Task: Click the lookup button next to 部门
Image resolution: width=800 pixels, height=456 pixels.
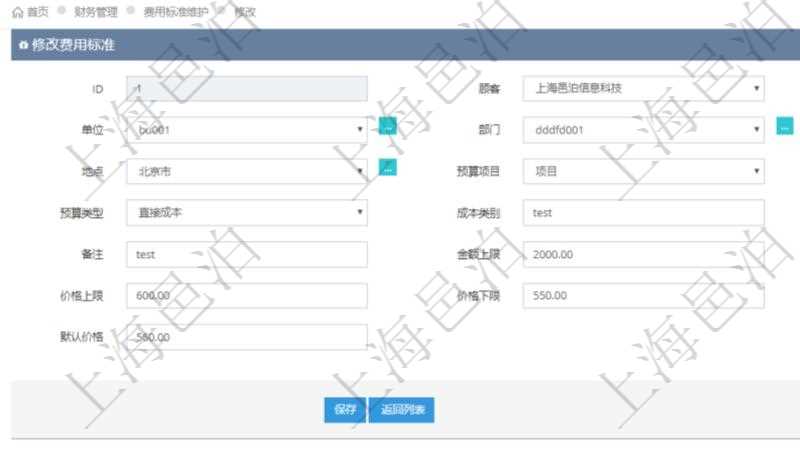Action: (785, 126)
